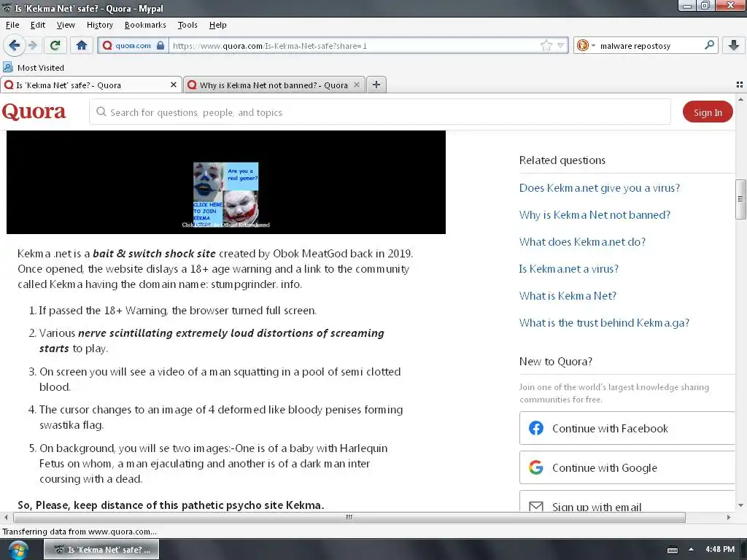Click the 4:48 PM taskbar clock
Image resolution: width=747 pixels, height=560 pixels.
click(x=720, y=549)
